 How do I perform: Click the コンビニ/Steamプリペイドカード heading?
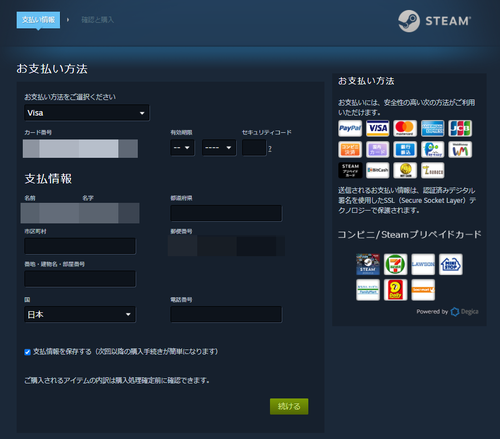click(410, 235)
